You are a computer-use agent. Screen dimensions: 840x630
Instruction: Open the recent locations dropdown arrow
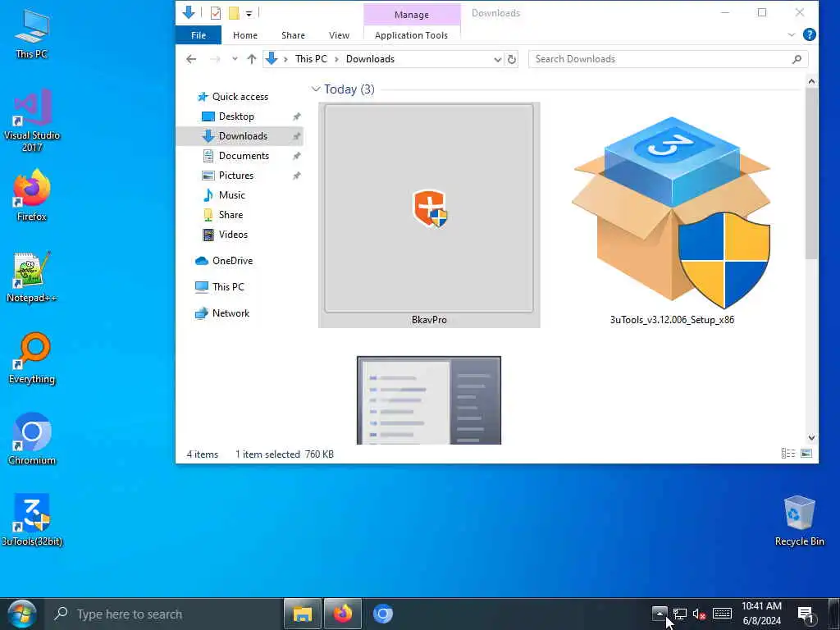click(235, 59)
